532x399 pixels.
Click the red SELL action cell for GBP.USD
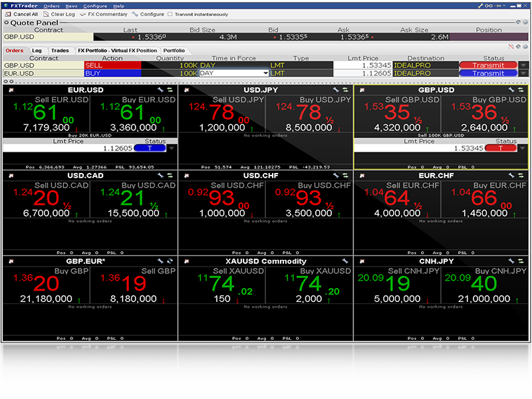tap(112, 65)
